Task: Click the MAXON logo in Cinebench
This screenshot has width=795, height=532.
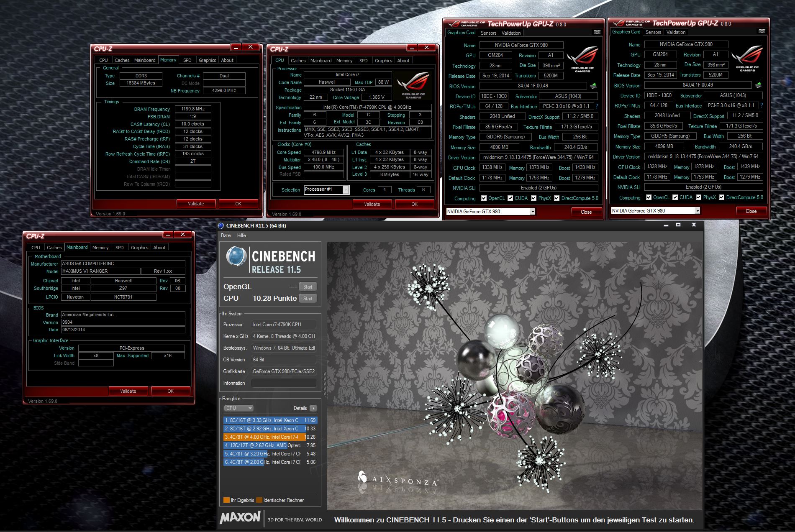Action: [240, 517]
